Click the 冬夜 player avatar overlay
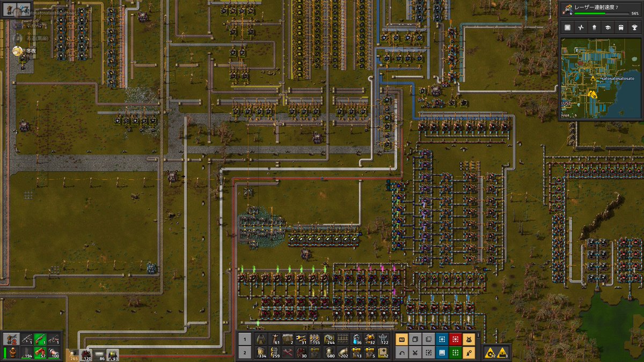Viewport: 644px width, 362px height. 18,51
